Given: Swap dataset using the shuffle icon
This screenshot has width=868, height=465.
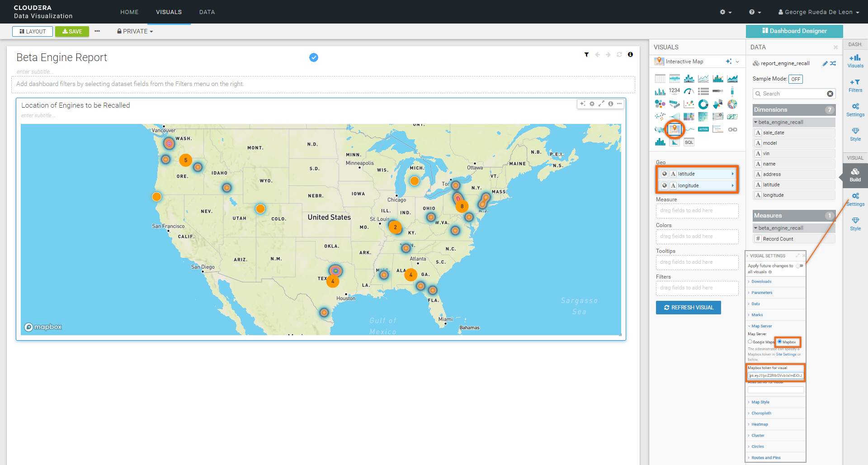Looking at the screenshot, I should point(833,63).
